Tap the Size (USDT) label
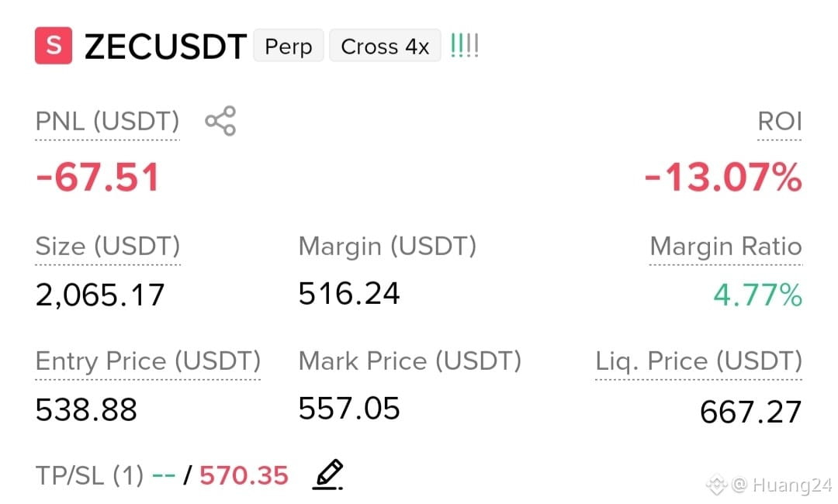Image resolution: width=838 pixels, height=504 pixels. (x=108, y=246)
